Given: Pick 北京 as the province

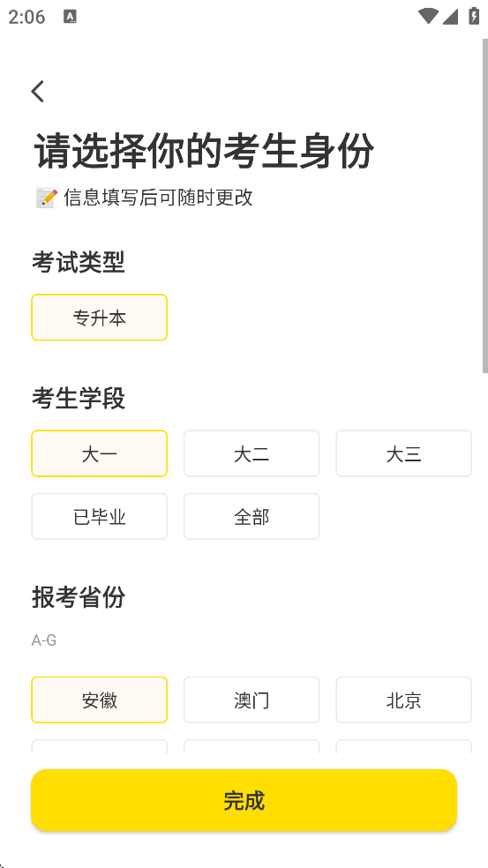Looking at the screenshot, I should (404, 700).
